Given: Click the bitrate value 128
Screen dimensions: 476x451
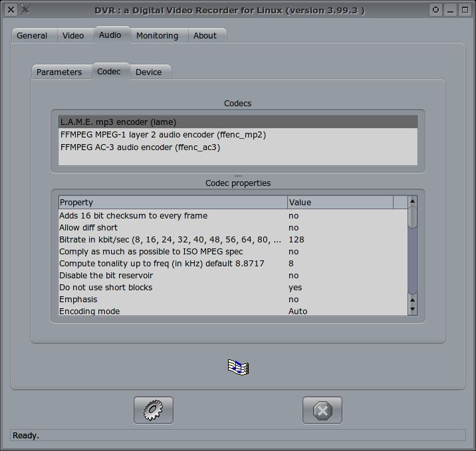Looking at the screenshot, I should click(x=297, y=240).
